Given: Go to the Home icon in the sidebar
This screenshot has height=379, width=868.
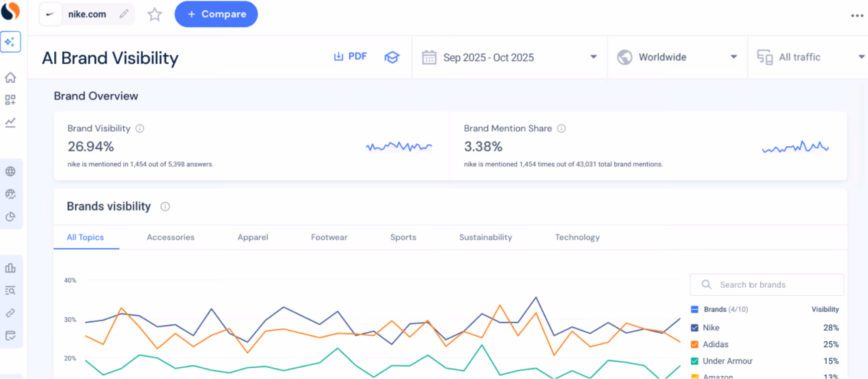Looking at the screenshot, I should (10, 78).
